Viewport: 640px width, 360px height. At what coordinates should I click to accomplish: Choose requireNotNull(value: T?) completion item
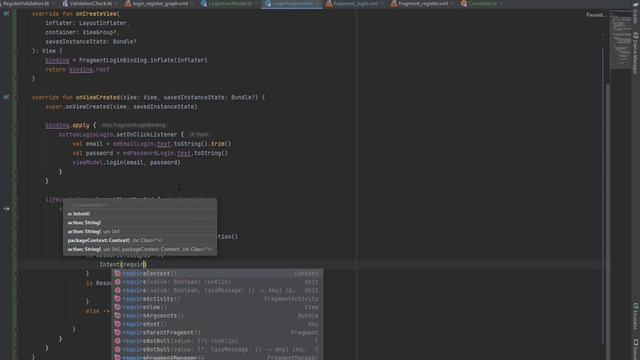(218, 341)
